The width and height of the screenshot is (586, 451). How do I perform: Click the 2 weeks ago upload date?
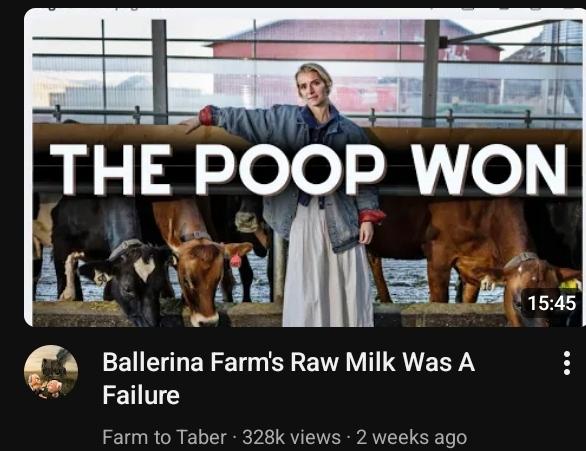412,438
